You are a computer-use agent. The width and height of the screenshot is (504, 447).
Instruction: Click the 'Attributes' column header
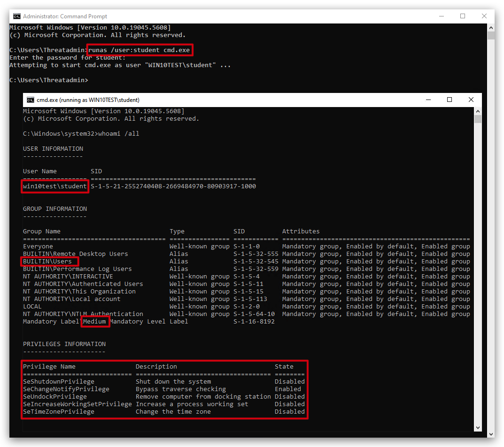tap(301, 231)
